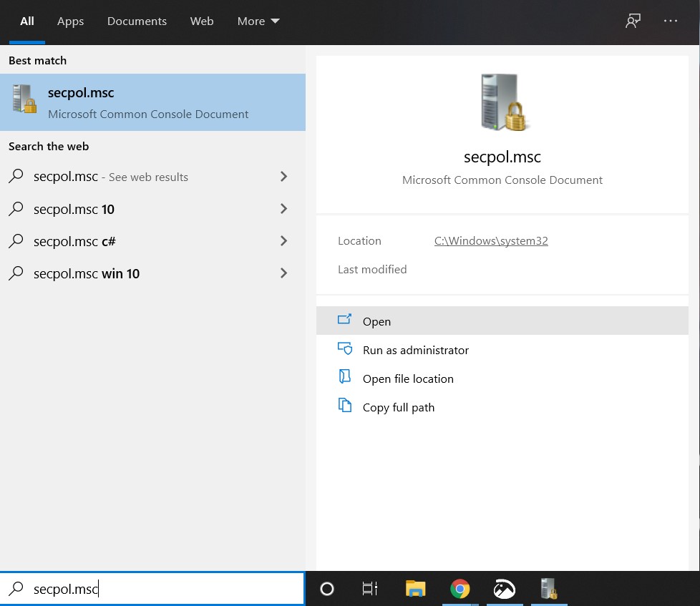
Task: Click the C:\Windows\system32 location link
Action: pos(491,241)
